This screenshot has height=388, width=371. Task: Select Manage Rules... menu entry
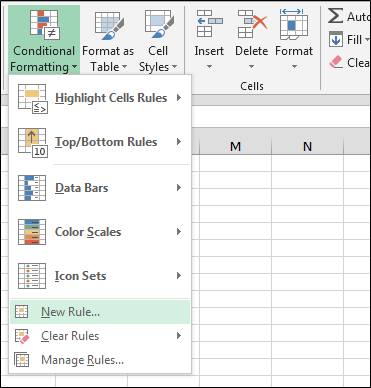click(x=100, y=360)
